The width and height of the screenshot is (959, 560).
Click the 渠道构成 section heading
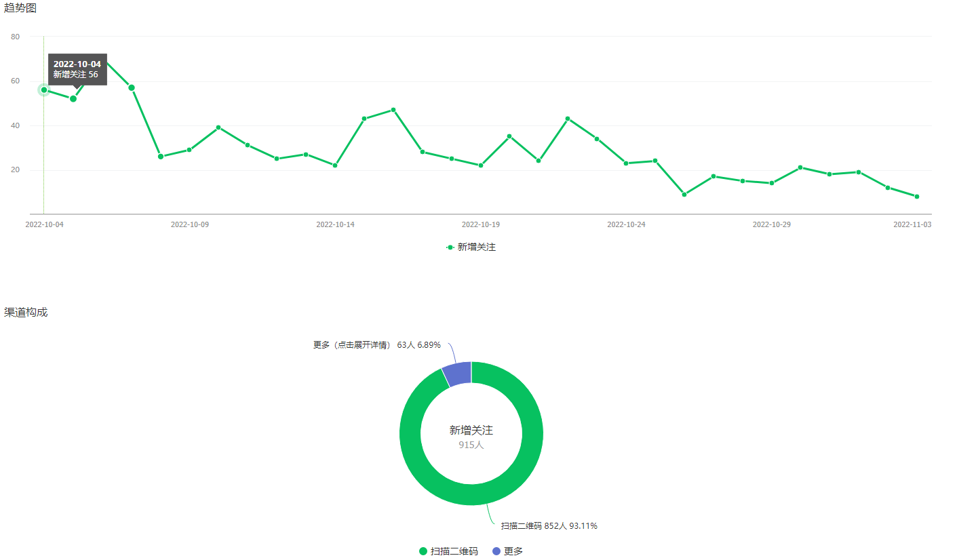click(26, 313)
